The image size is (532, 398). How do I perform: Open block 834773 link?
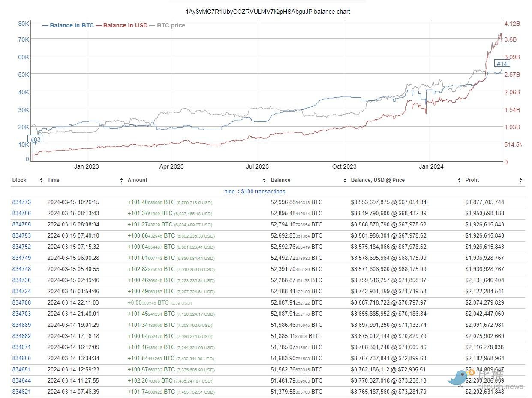[21, 202]
